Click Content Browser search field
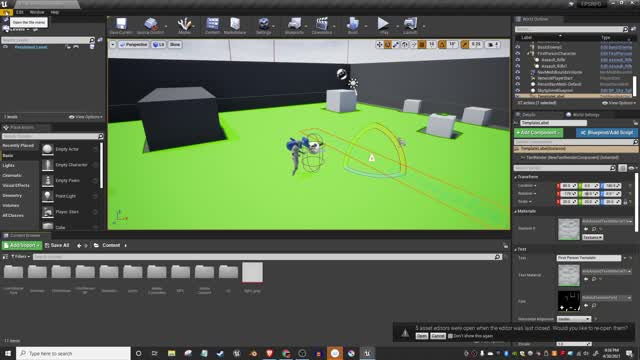This screenshot has width=640, height=360. coord(267,257)
